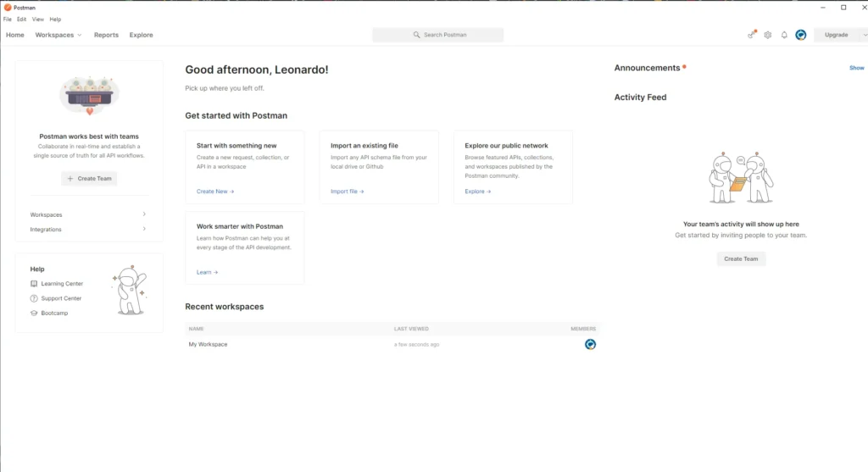
Task: Click the Upgrade button
Action: click(x=836, y=35)
